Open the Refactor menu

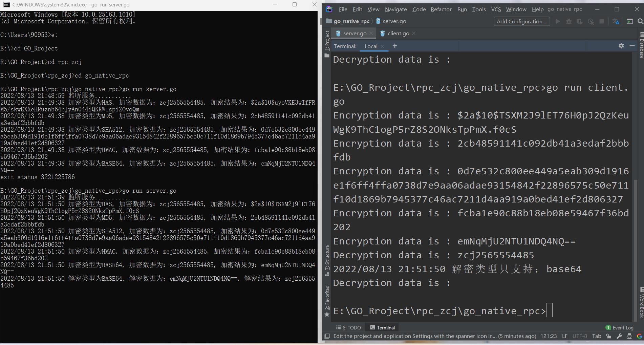[441, 9]
